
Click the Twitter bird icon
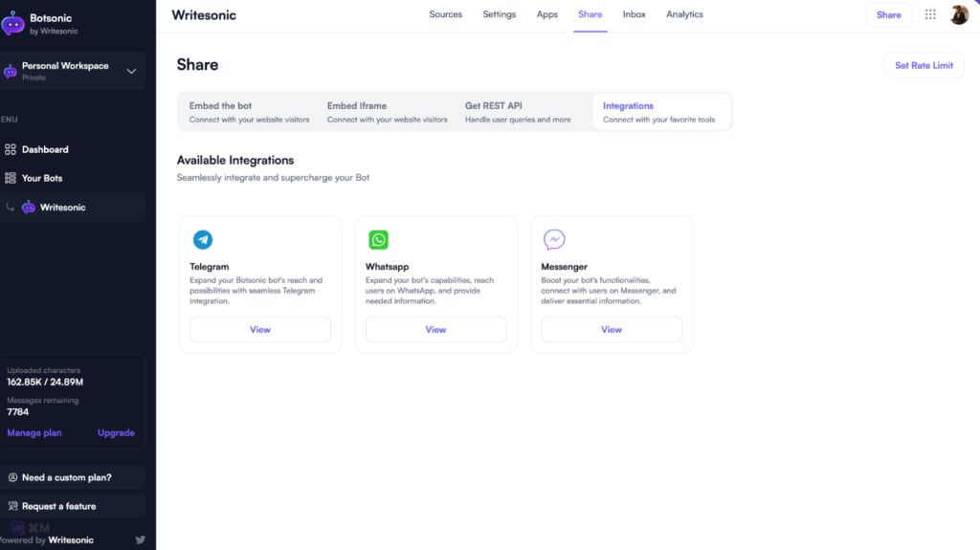(x=140, y=540)
